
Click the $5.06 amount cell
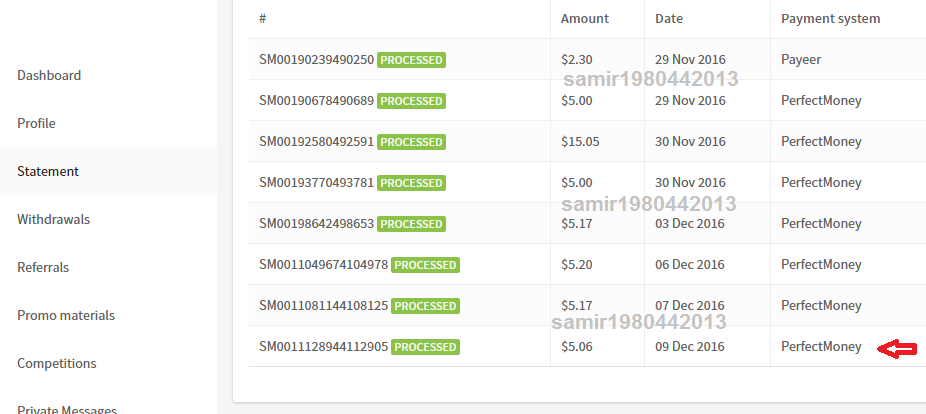click(577, 347)
